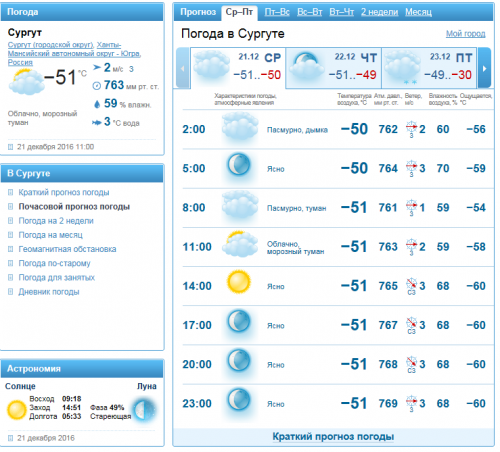Click the moon icon in 5:00 row
500x452 pixels.
point(239,165)
